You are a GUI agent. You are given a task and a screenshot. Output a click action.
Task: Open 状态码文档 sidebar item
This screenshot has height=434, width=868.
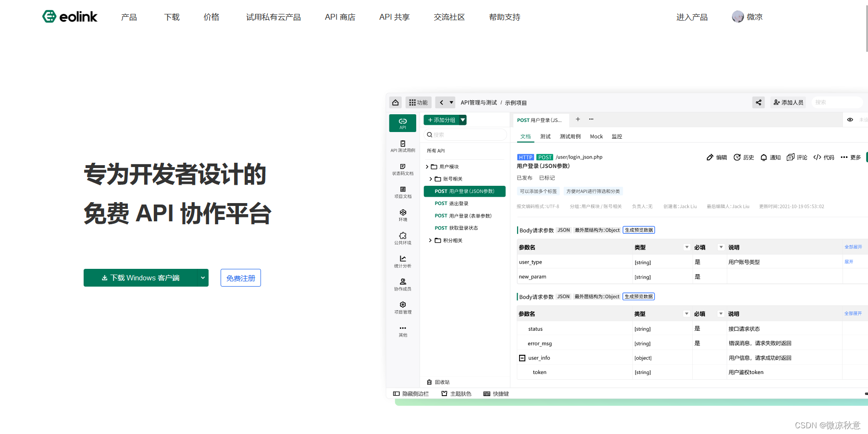pos(403,169)
